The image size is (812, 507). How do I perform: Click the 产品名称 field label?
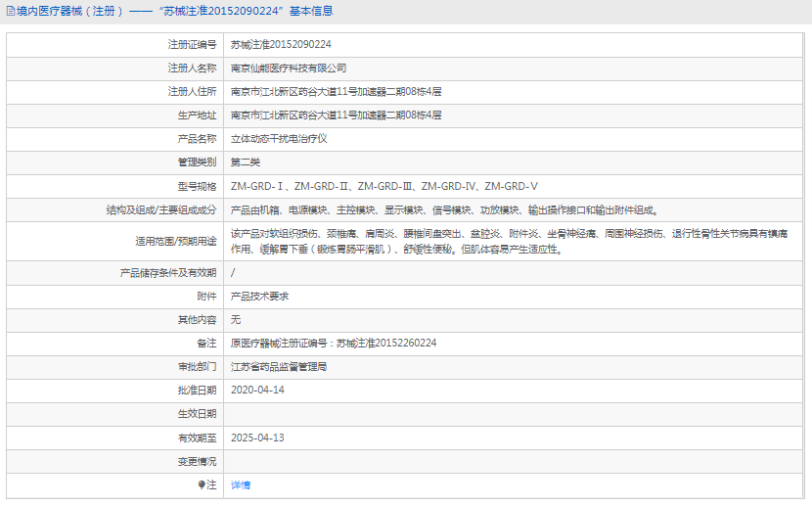197,139
